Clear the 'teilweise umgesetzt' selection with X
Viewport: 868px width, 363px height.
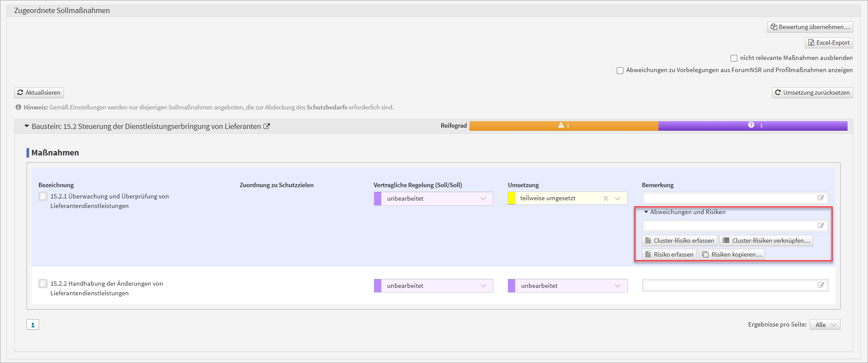pos(605,198)
